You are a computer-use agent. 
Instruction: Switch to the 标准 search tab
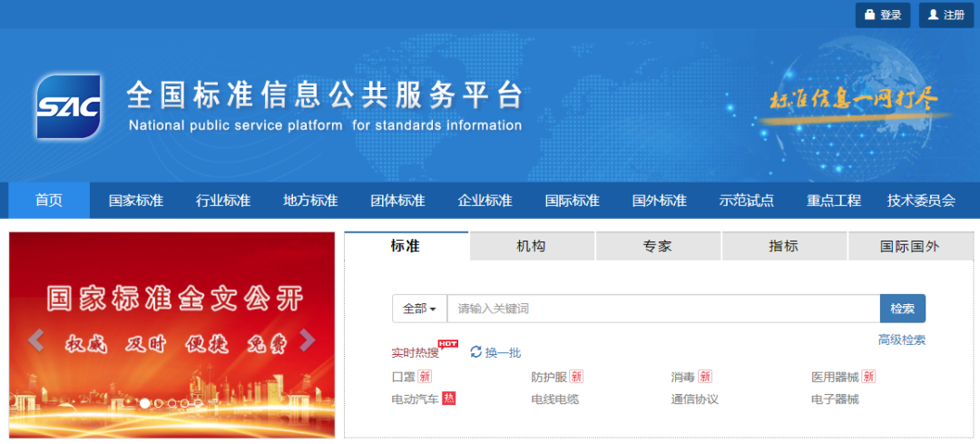[406, 246]
